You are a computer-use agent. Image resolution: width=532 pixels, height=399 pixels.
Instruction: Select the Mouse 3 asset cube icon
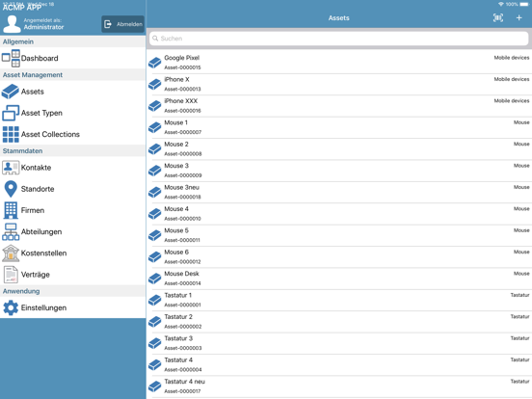click(x=155, y=171)
